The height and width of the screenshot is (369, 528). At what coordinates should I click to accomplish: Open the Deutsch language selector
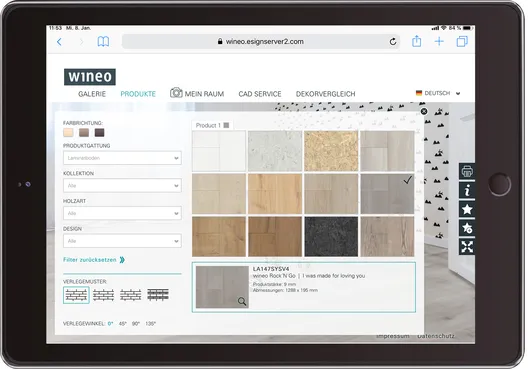tap(438, 93)
